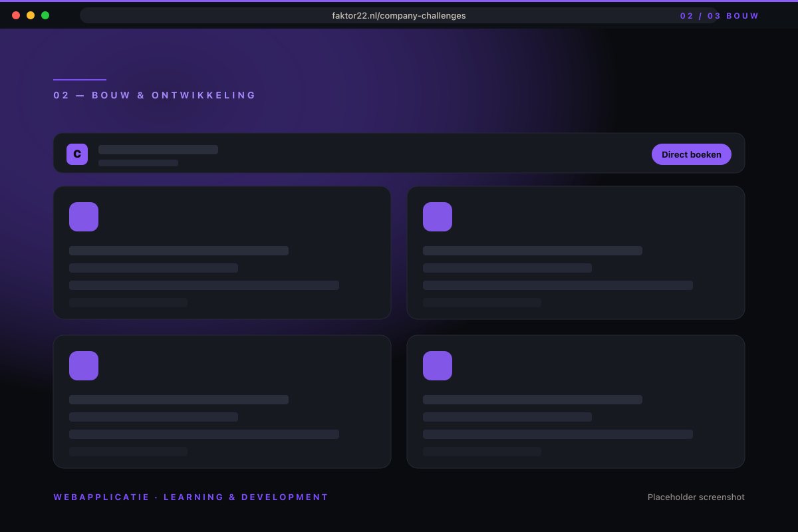Click the '02 / 03 BOUW' text
The image size is (798, 532).
click(720, 15)
